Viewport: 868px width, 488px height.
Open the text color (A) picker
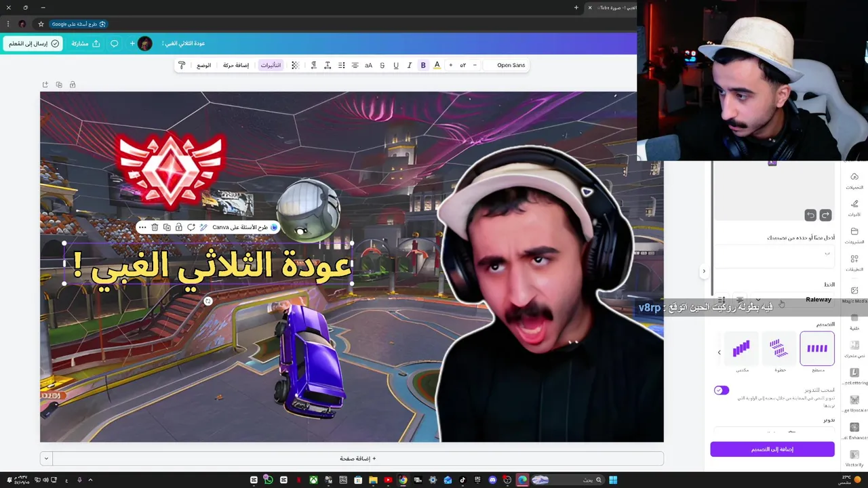437,65
